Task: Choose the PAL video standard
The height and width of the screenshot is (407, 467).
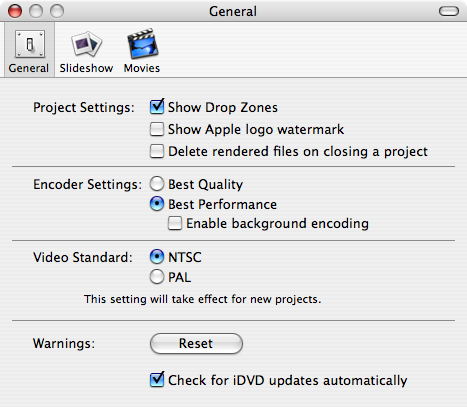Action: pos(157,277)
